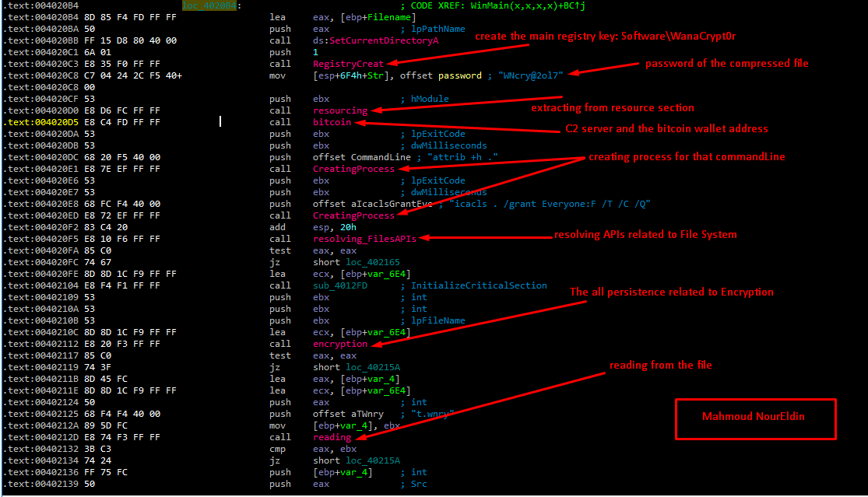Open the resourcing function call
This screenshot has width=868, height=497.
(x=340, y=110)
